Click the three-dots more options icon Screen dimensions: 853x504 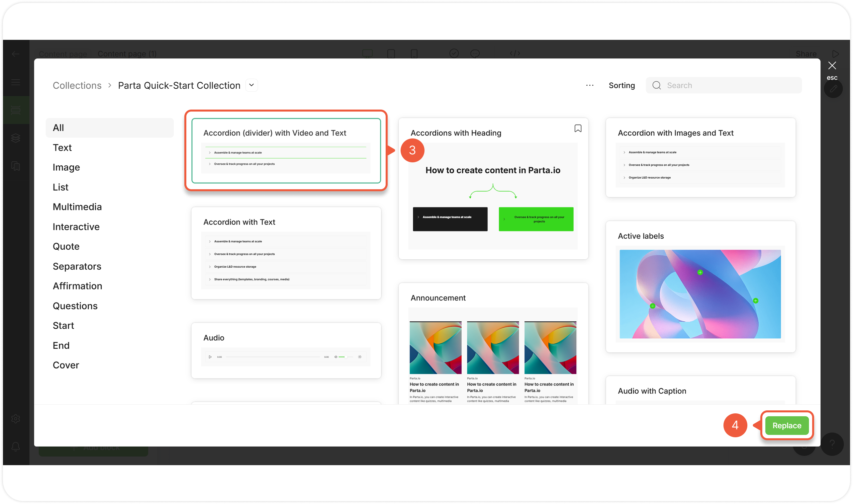590,85
